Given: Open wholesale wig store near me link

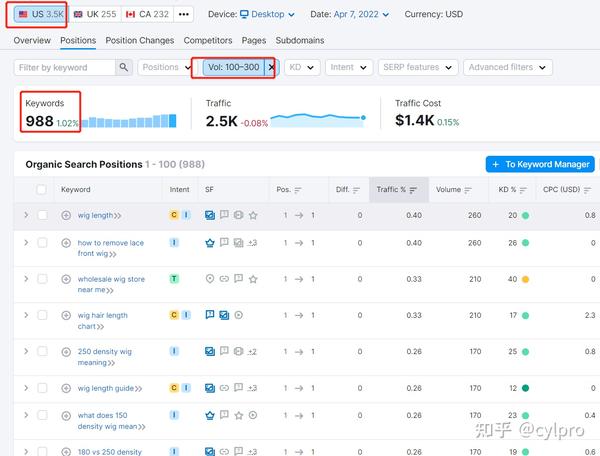Looking at the screenshot, I should click(111, 284).
